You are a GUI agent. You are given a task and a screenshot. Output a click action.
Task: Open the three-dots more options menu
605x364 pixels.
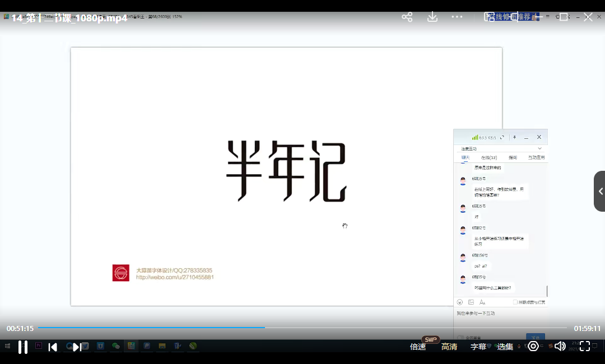point(457,17)
